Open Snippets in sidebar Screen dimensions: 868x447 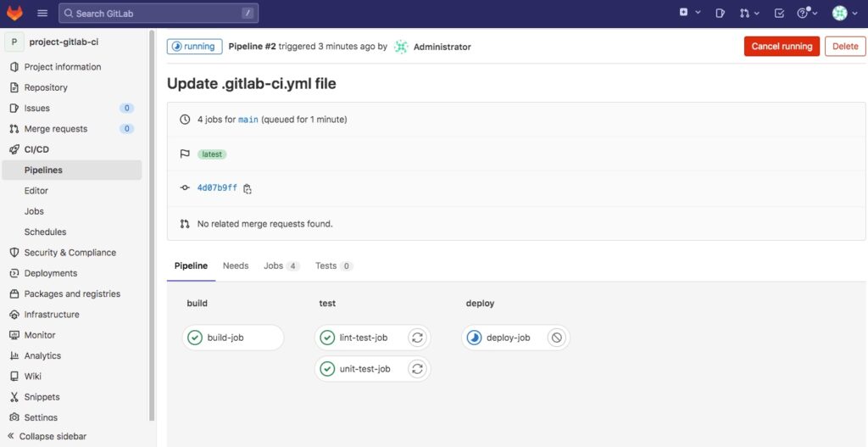(42, 397)
